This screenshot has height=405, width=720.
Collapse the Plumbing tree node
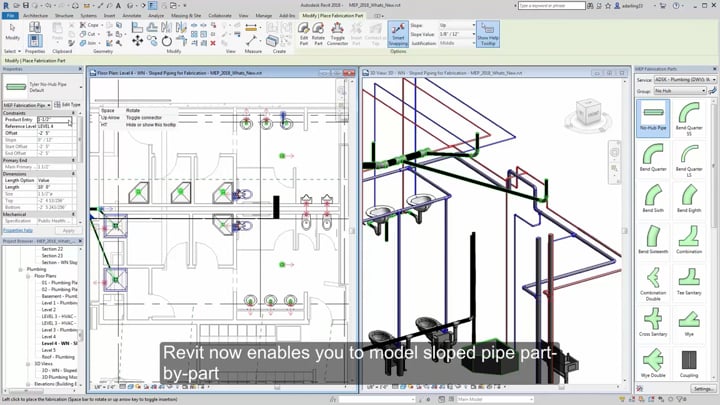coord(21,270)
